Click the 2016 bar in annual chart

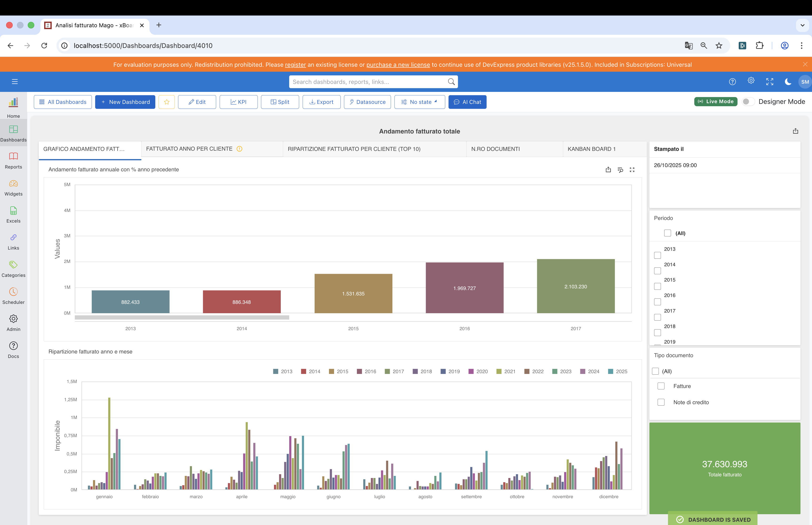tap(465, 288)
